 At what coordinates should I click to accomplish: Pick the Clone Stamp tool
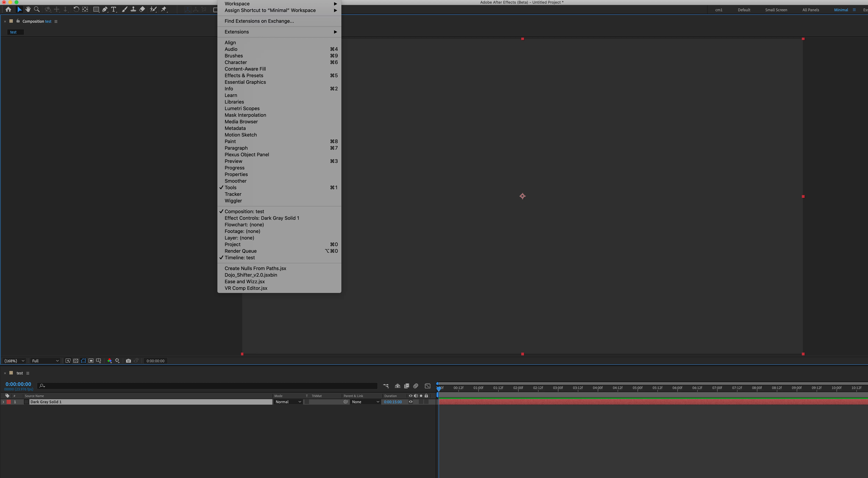(133, 9)
